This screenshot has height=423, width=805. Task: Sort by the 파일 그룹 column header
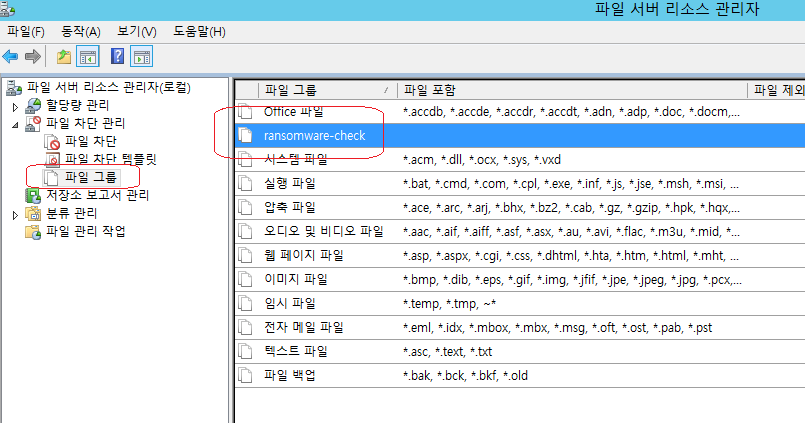[328, 90]
